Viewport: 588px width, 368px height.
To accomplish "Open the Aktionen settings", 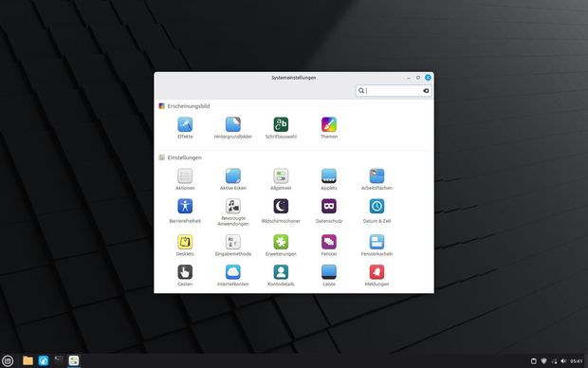I will pyautogui.click(x=185, y=179).
